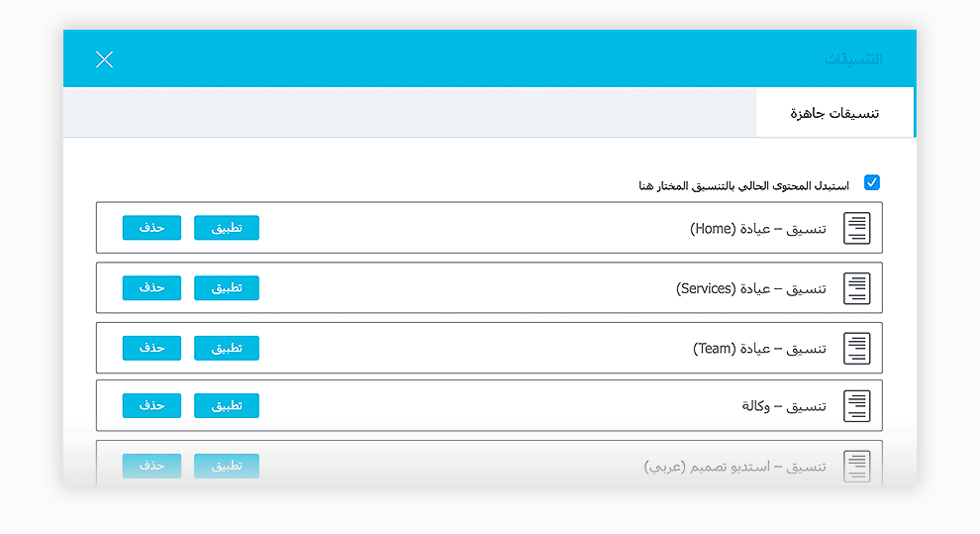
Task: Click حذف on the تنسيق – وكالة row
Action: 151,405
